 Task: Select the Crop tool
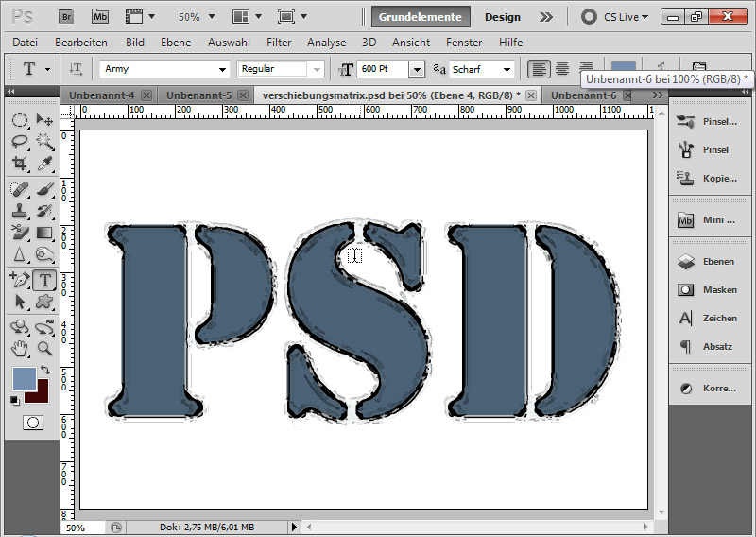(x=20, y=164)
